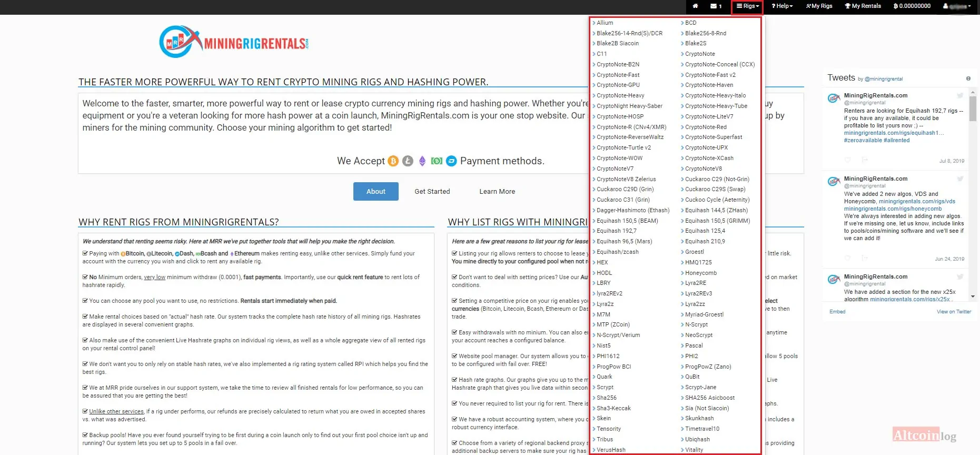The image size is (980, 455).
Task: Expand the Help dropdown
Action: (x=782, y=6)
